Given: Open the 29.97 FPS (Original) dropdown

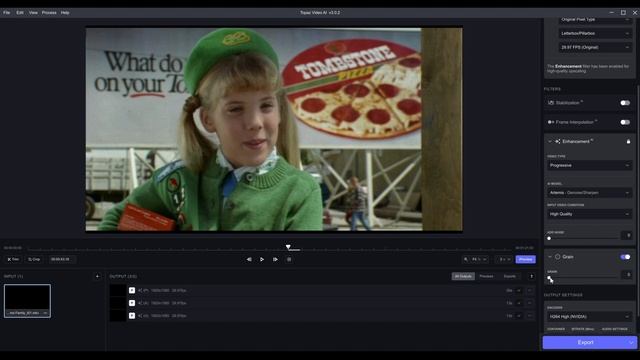Looking at the screenshot, I should (595, 47).
